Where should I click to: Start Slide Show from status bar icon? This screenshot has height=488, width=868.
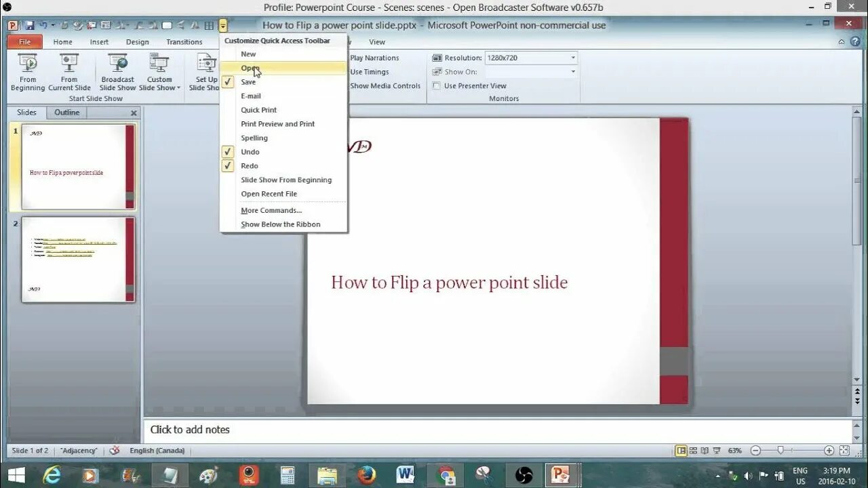(717, 451)
